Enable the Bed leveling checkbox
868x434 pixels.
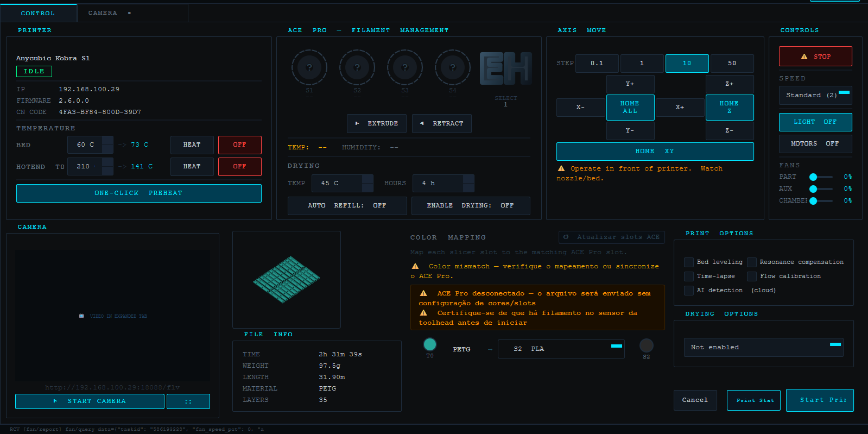(689, 262)
